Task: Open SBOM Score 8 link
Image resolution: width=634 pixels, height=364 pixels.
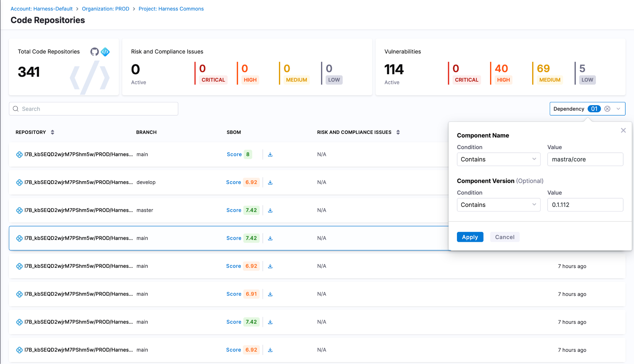Action: point(234,154)
